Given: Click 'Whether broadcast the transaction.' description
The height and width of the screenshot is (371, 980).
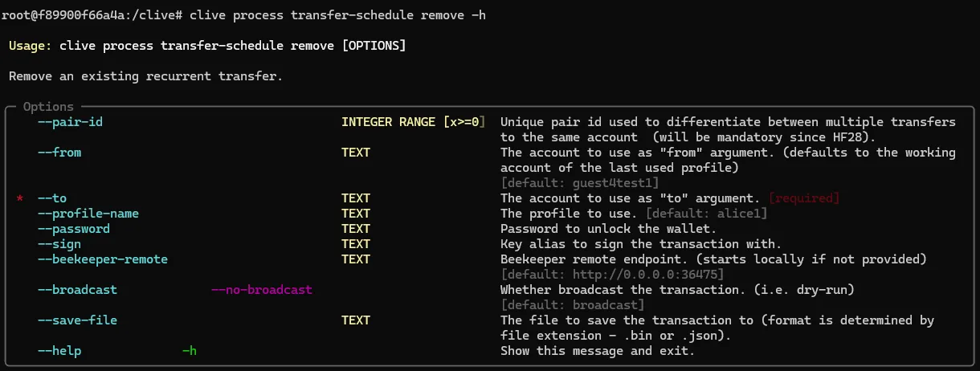Looking at the screenshot, I should click(x=623, y=290).
